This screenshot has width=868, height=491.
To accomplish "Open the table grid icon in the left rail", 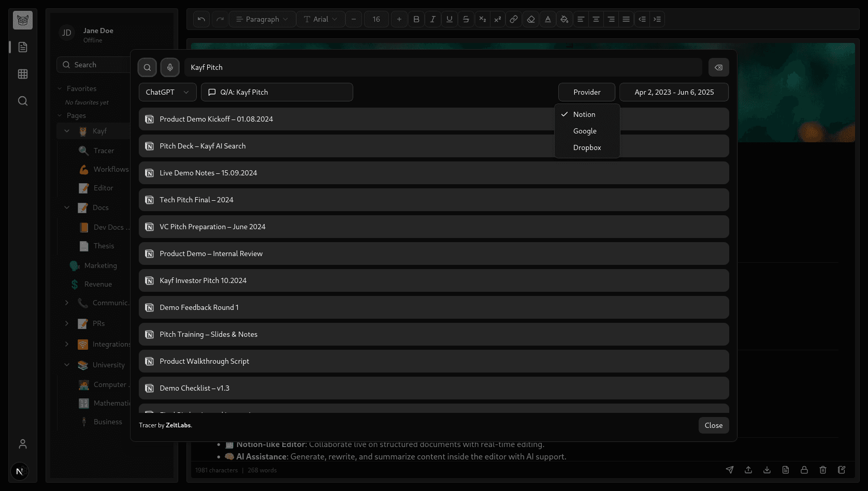I will coord(23,74).
